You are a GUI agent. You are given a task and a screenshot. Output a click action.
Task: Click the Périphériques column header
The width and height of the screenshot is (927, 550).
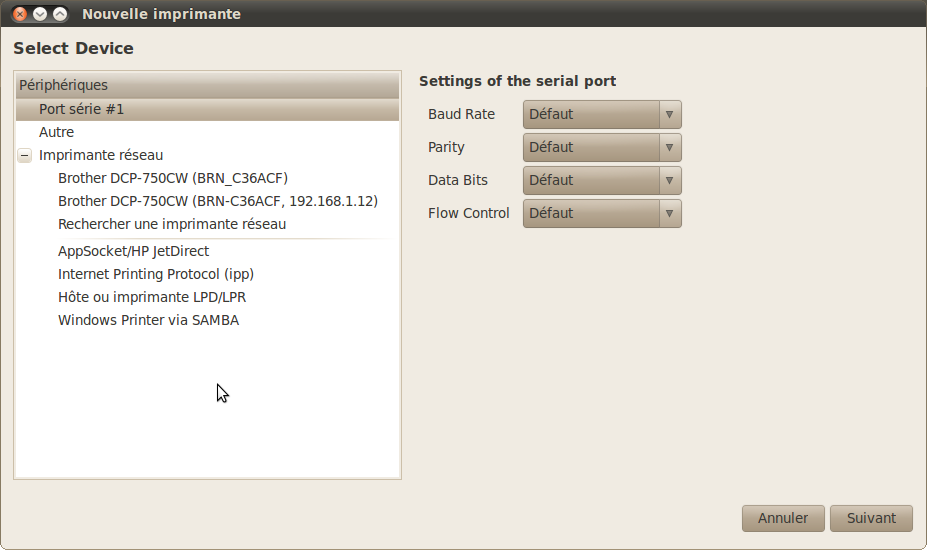click(207, 85)
